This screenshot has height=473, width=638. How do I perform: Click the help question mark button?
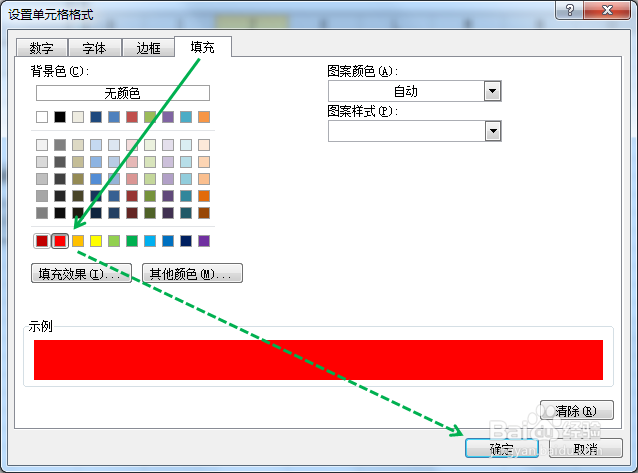pos(570,10)
